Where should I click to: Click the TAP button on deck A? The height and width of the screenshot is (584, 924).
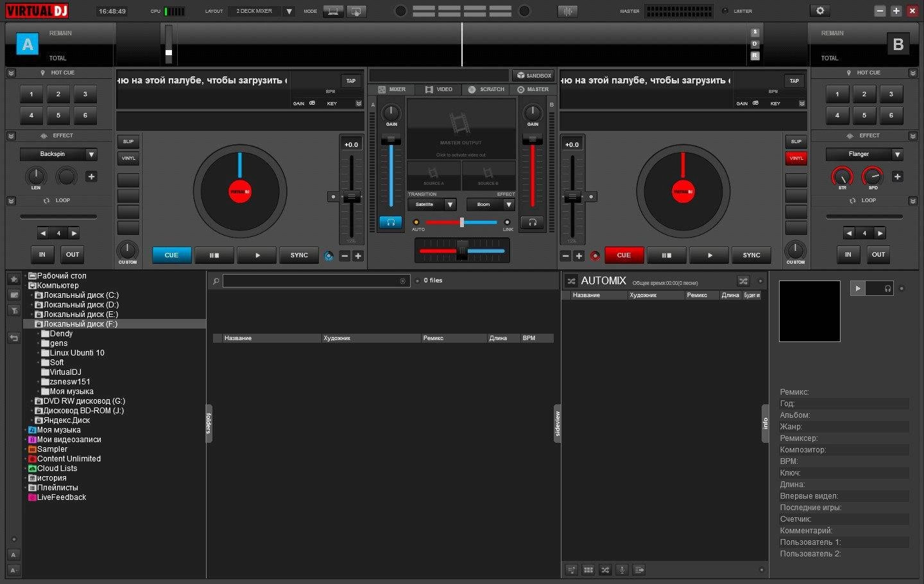[351, 81]
